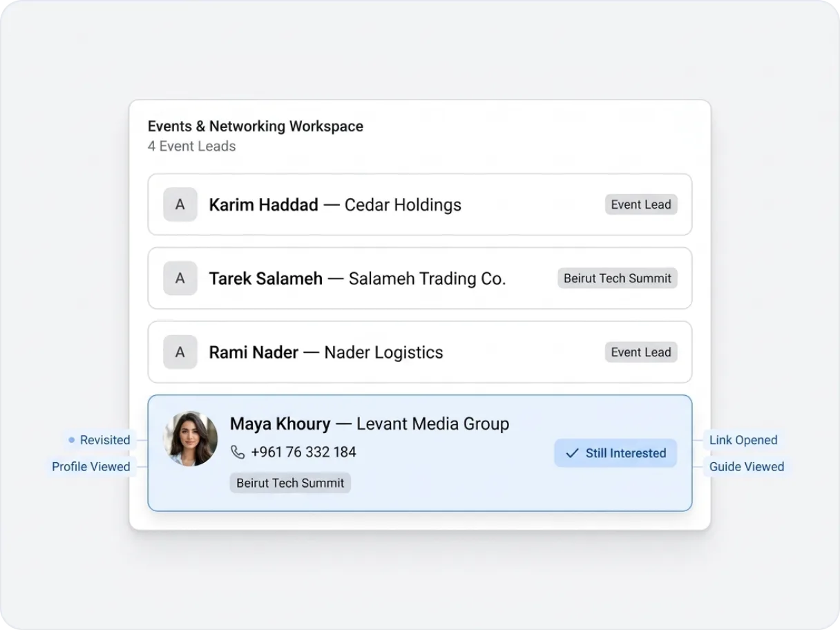Click the Event Lead badge on Rami's card
The height and width of the screenshot is (630, 840).
point(640,352)
